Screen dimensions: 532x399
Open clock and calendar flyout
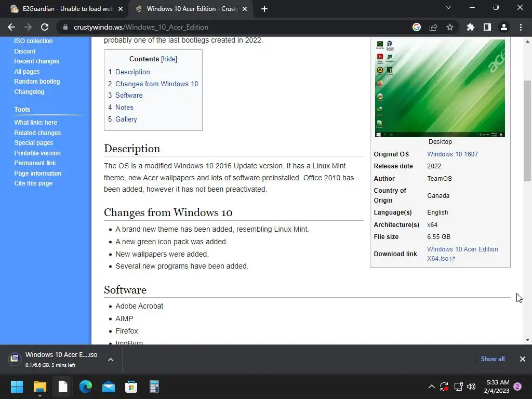point(497,387)
